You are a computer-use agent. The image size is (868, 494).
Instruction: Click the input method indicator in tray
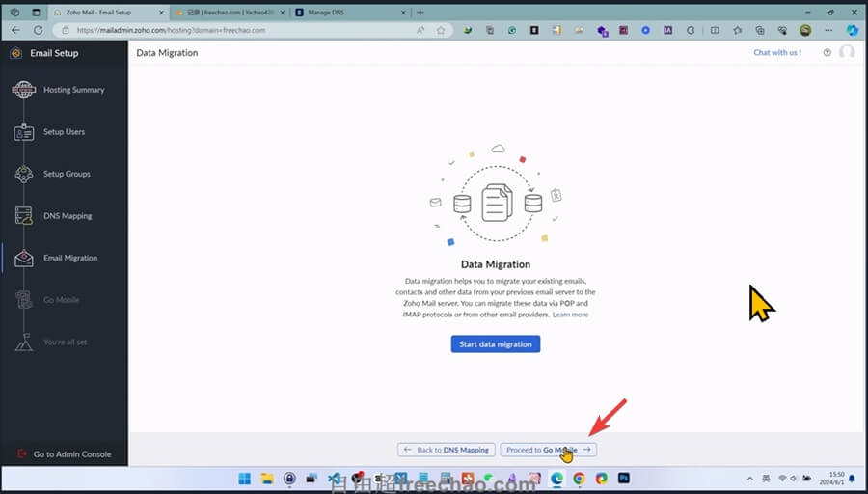766,479
